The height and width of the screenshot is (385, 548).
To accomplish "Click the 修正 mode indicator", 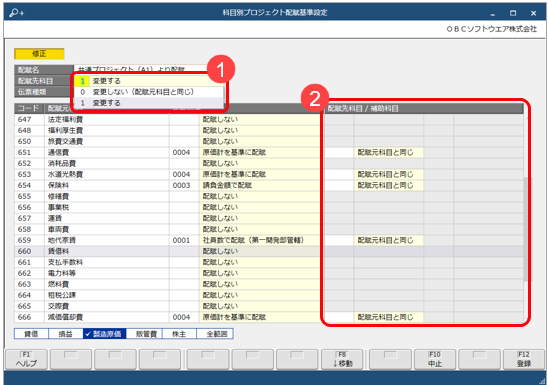I will (39, 53).
